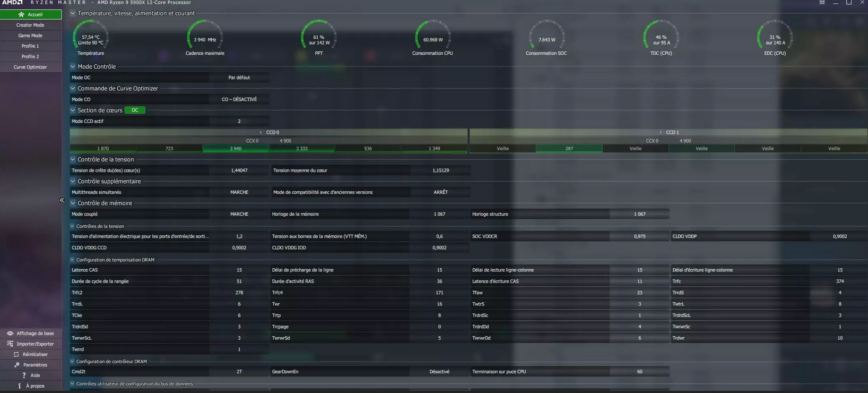The width and height of the screenshot is (868, 393).
Task: Select the core bar showing 3 940
Action: pyautogui.click(x=236, y=149)
